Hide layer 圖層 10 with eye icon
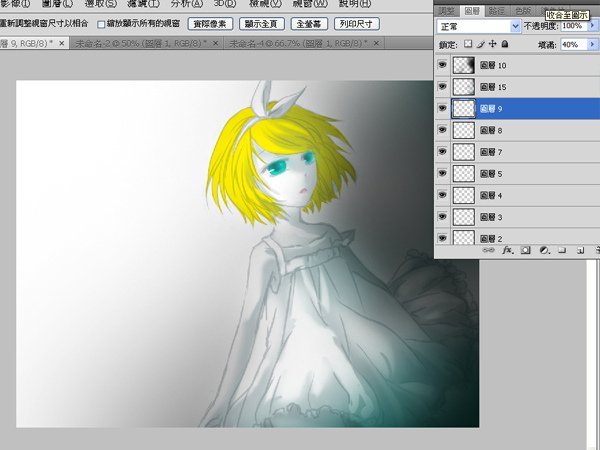The height and width of the screenshot is (450, 600). click(442, 65)
